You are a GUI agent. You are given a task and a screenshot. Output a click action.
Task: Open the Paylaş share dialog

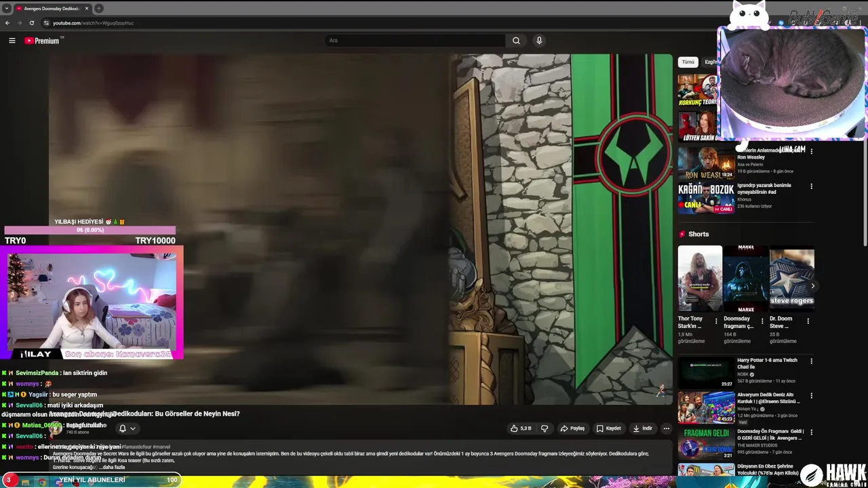[572, 428]
